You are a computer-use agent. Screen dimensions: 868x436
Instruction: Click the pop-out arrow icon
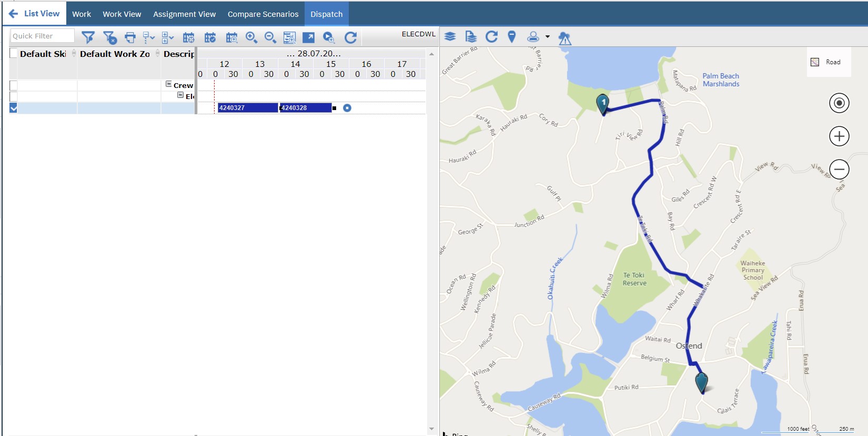pyautogui.click(x=308, y=37)
